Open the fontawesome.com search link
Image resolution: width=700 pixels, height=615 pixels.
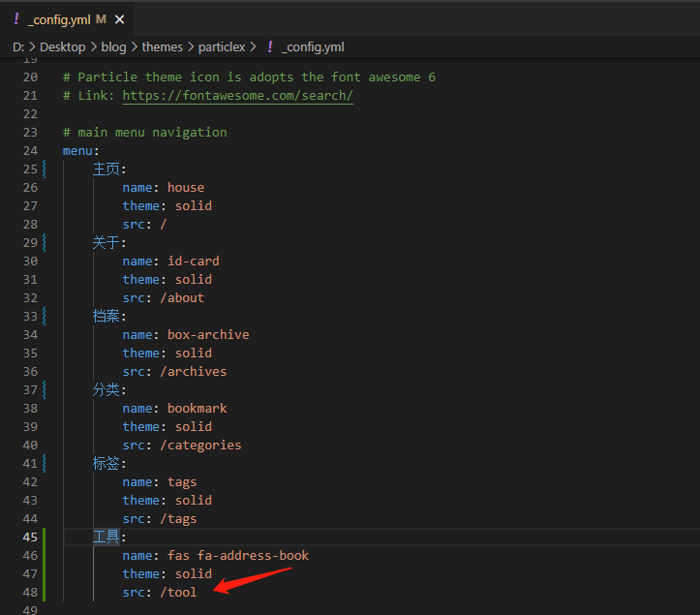(x=238, y=96)
